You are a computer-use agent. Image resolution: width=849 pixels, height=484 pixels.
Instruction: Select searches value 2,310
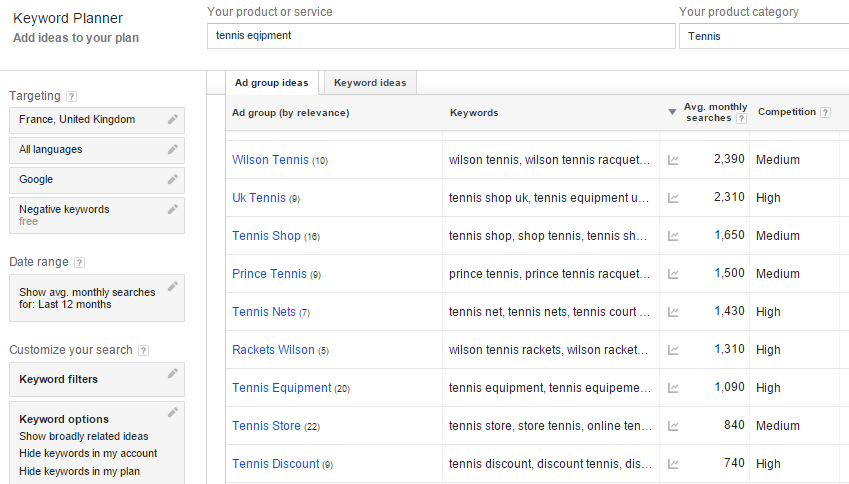[729, 197]
